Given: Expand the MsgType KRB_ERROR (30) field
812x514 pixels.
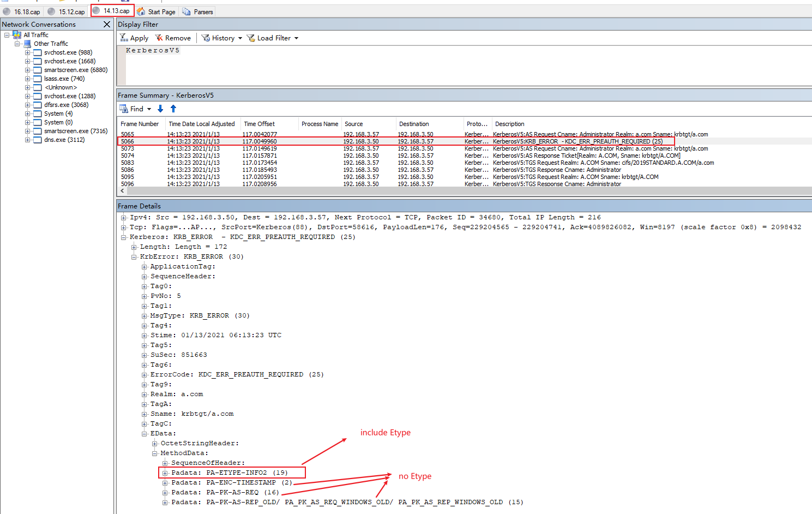Looking at the screenshot, I should point(145,315).
